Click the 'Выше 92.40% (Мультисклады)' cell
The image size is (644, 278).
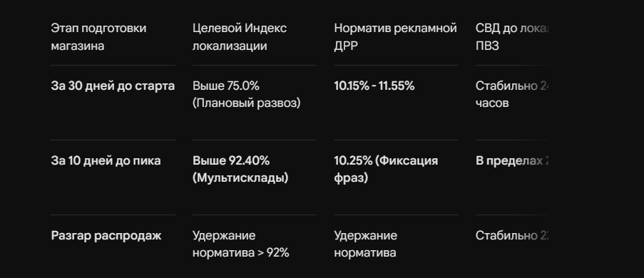click(240, 169)
